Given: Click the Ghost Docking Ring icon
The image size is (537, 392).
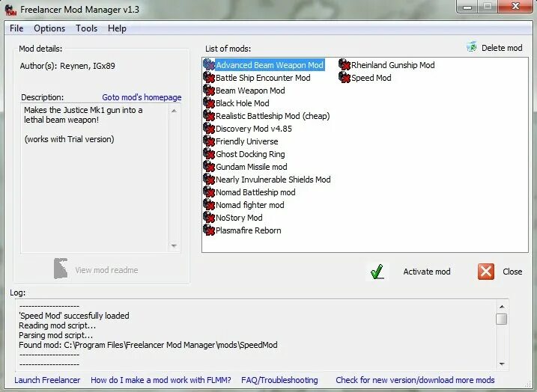Looking at the screenshot, I should pos(209,153).
